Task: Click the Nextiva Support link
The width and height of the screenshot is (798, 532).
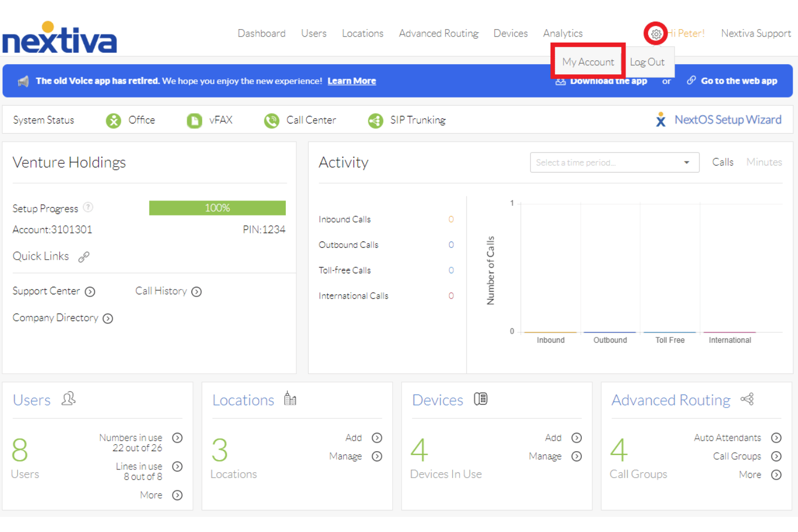Action: (756, 33)
